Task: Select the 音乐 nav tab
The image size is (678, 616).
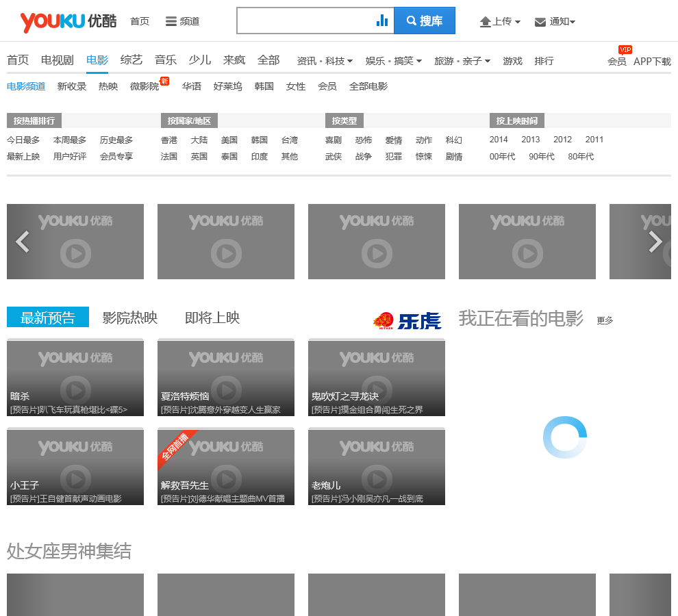Action: pos(166,60)
